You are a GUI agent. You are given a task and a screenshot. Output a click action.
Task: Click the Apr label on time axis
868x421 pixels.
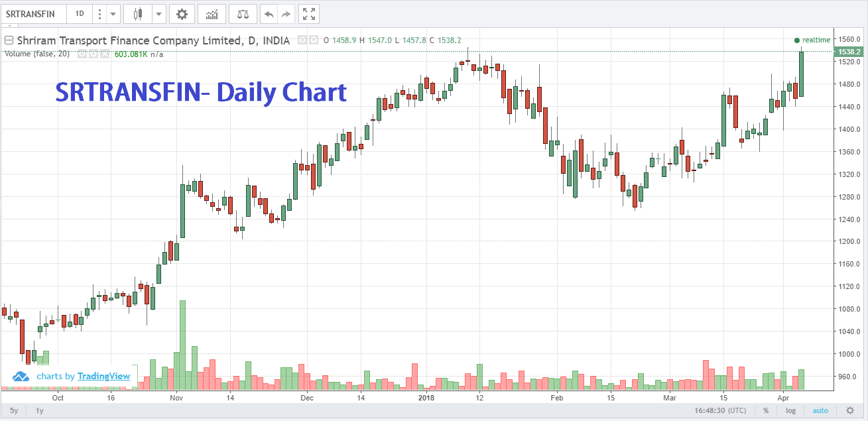[784, 398]
